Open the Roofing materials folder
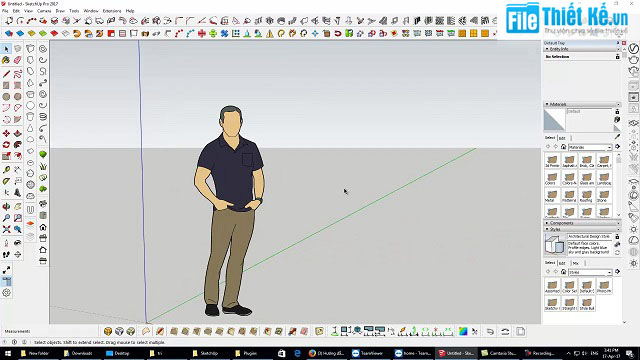This screenshot has height=360, width=640. coord(587,196)
